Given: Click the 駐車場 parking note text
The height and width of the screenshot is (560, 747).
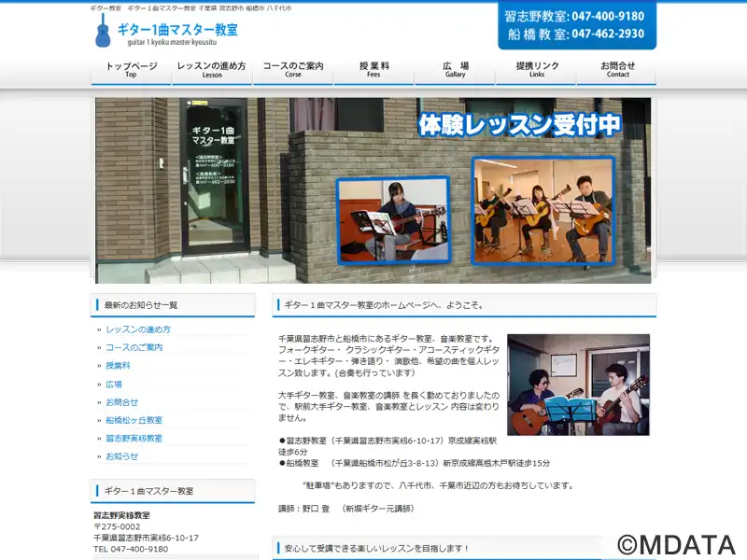Looking at the screenshot, I should coord(439,485).
